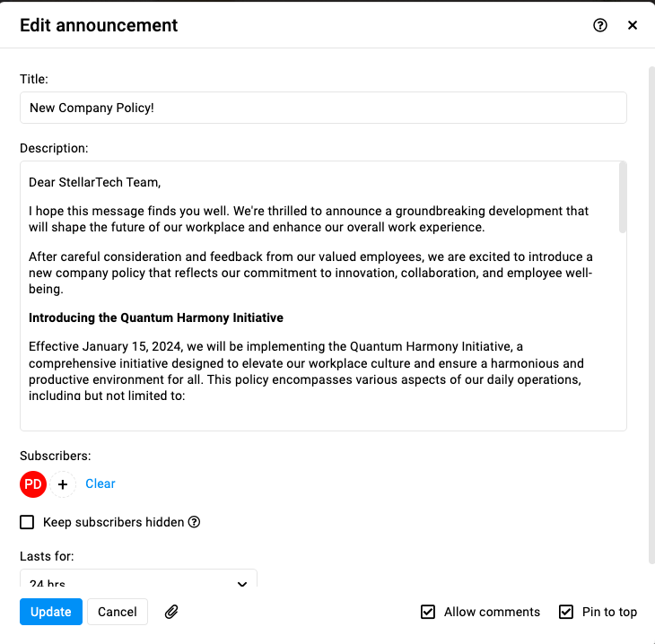The height and width of the screenshot is (644, 655).
Task: Uncheck the Pin to top checkbox
Action: (566, 612)
